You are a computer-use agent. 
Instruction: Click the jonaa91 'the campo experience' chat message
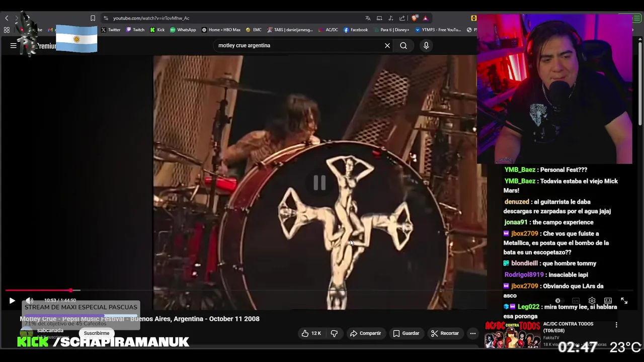coord(548,222)
